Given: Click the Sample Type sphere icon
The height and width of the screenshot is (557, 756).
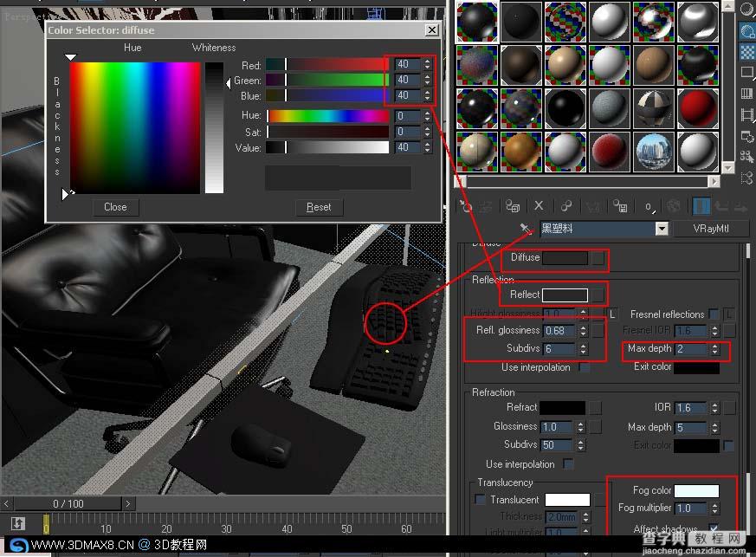Looking at the screenshot, I should click(746, 10).
